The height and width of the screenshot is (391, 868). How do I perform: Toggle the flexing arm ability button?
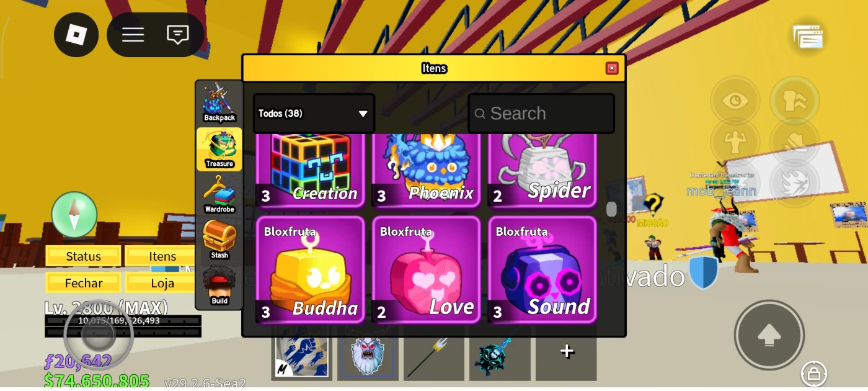tap(735, 143)
